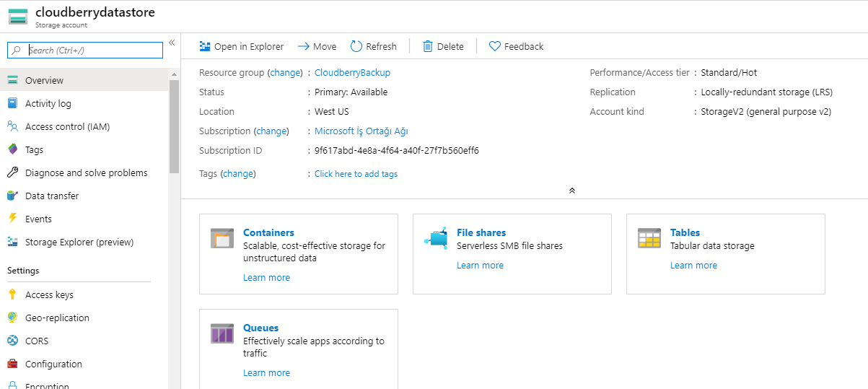Image resolution: width=868 pixels, height=389 pixels.
Task: Collapse the sidebar with double chevron
Action: [x=172, y=43]
